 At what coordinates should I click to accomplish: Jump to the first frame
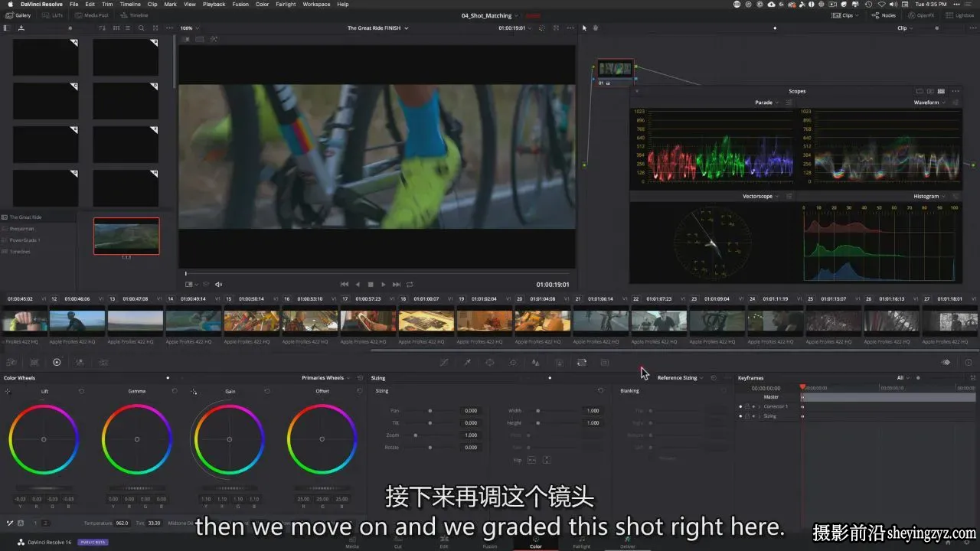pos(345,285)
